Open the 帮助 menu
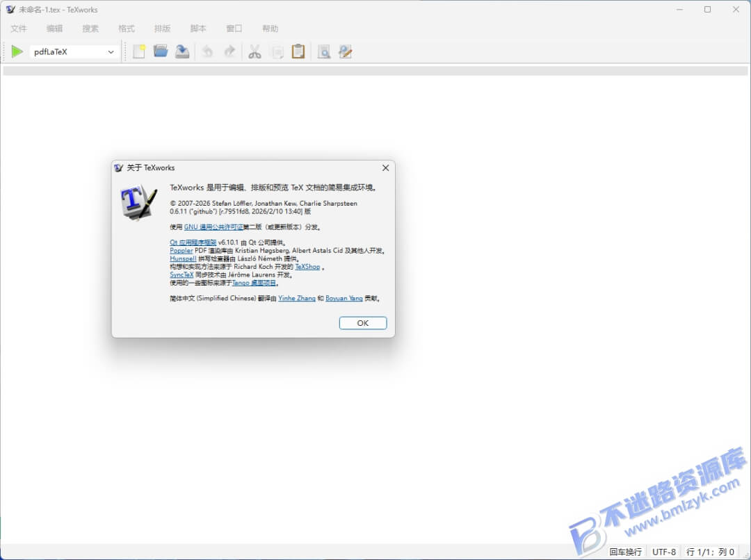Viewport: 751px width, 560px height. 270,28
